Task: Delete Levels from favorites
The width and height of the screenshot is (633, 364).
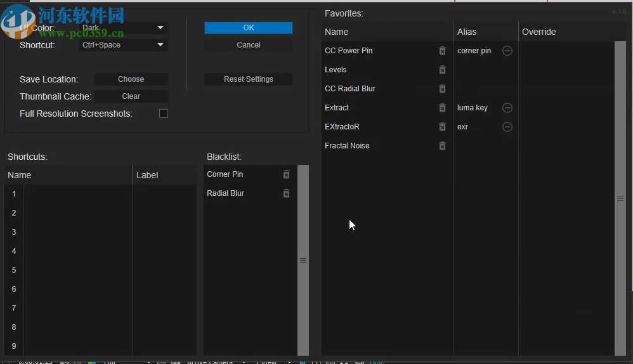Action: (443, 70)
